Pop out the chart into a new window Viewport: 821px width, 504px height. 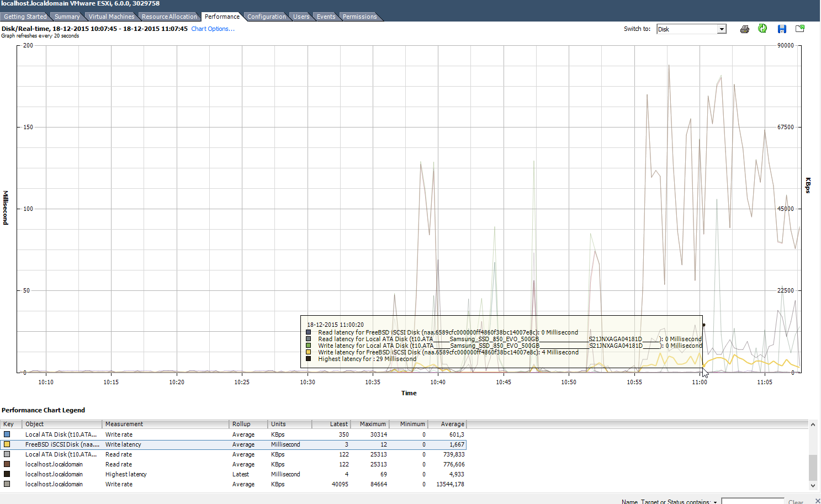[x=800, y=29]
